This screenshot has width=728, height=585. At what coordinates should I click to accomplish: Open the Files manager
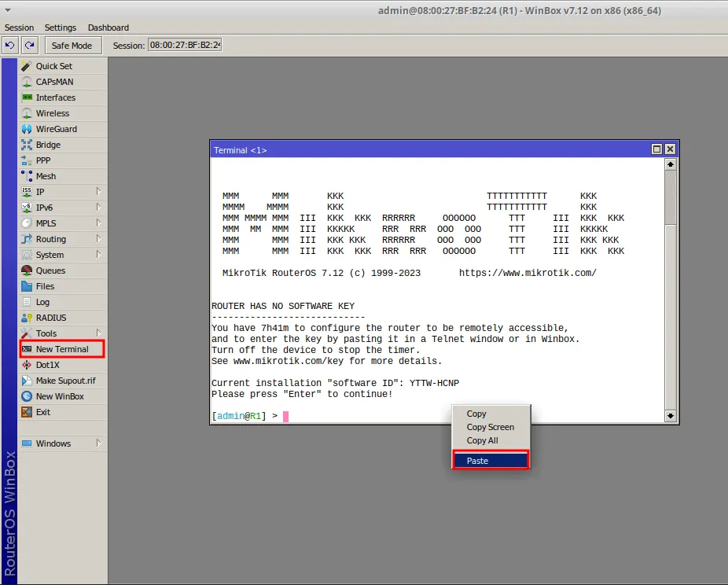62,286
